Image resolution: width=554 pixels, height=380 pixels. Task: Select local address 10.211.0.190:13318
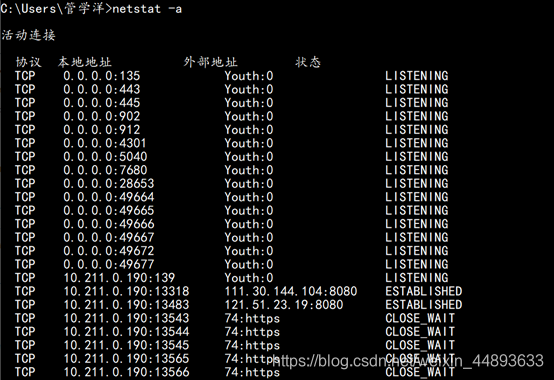click(126, 291)
